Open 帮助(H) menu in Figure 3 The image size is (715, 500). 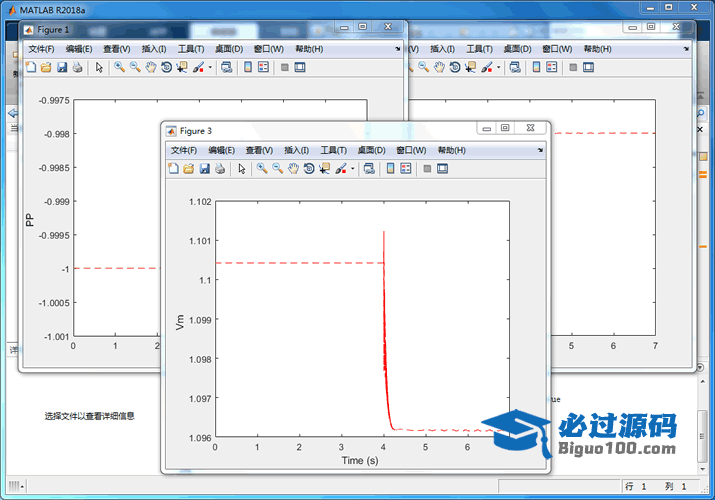pos(451,150)
